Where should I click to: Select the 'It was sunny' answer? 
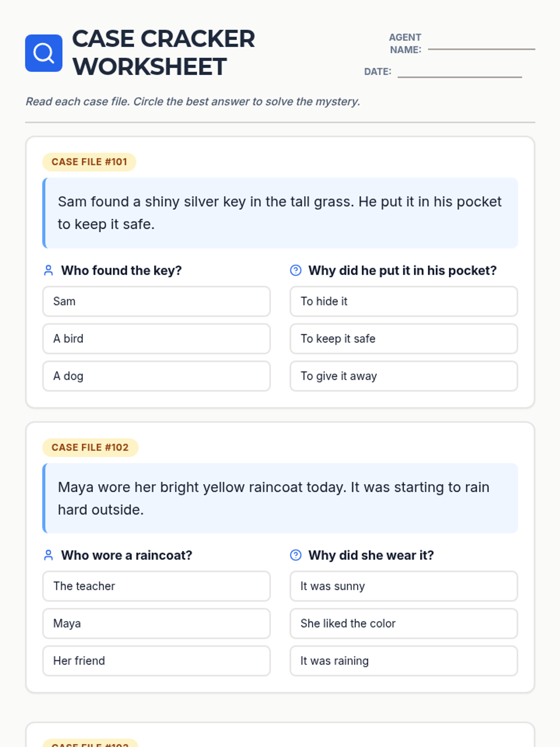point(404,586)
